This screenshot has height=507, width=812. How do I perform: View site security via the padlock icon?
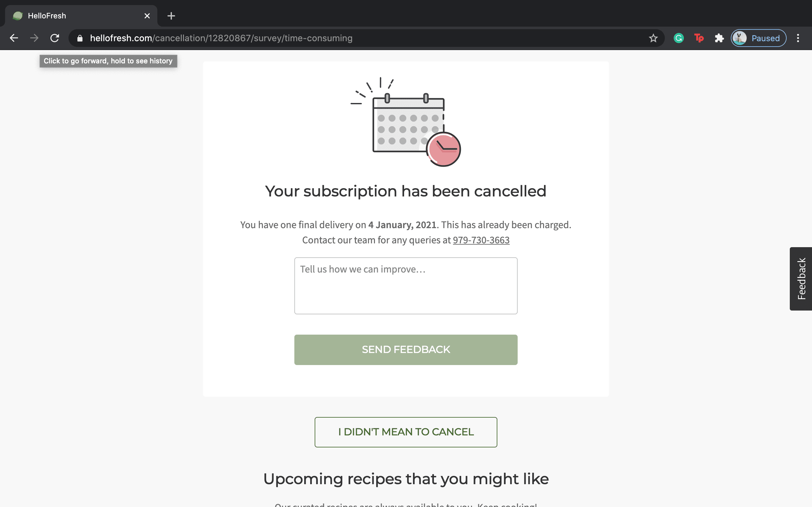tap(80, 38)
